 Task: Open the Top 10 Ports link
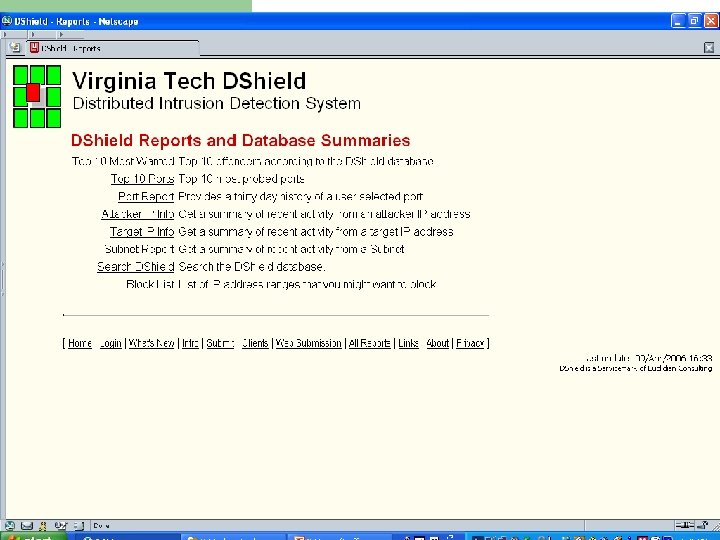(142, 179)
